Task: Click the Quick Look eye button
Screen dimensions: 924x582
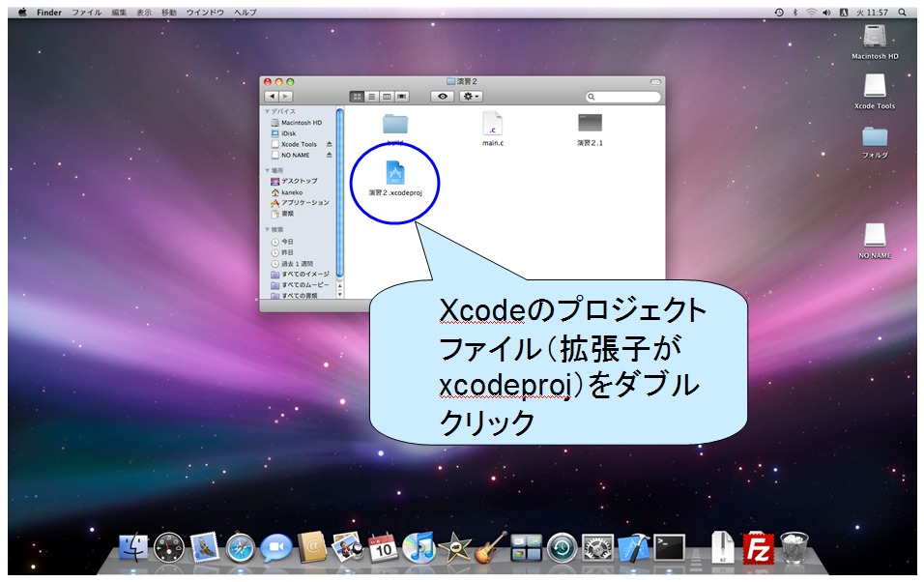Action: (443, 96)
